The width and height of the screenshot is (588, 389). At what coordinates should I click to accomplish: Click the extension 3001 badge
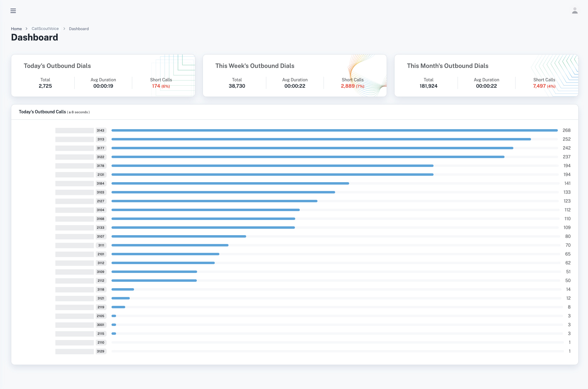[x=101, y=325]
